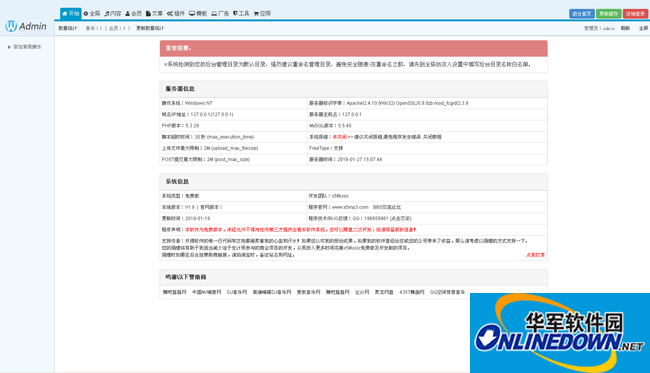650x373 pixels.
Task: Click the 服务器时间 cell
Action: click(x=427, y=159)
